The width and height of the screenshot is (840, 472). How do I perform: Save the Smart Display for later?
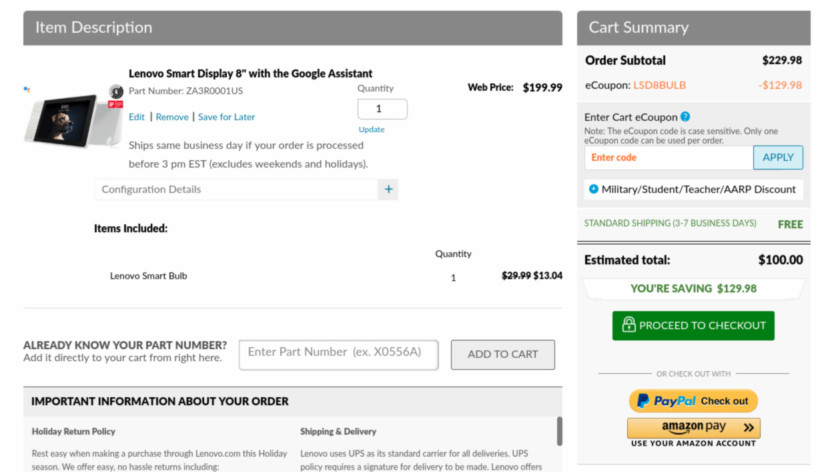coord(226,117)
